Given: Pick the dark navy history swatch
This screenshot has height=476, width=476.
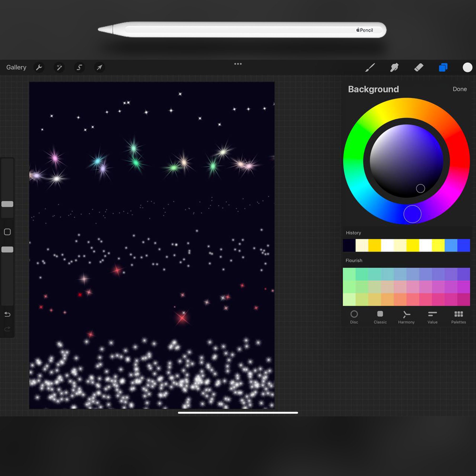Looking at the screenshot, I should (349, 245).
